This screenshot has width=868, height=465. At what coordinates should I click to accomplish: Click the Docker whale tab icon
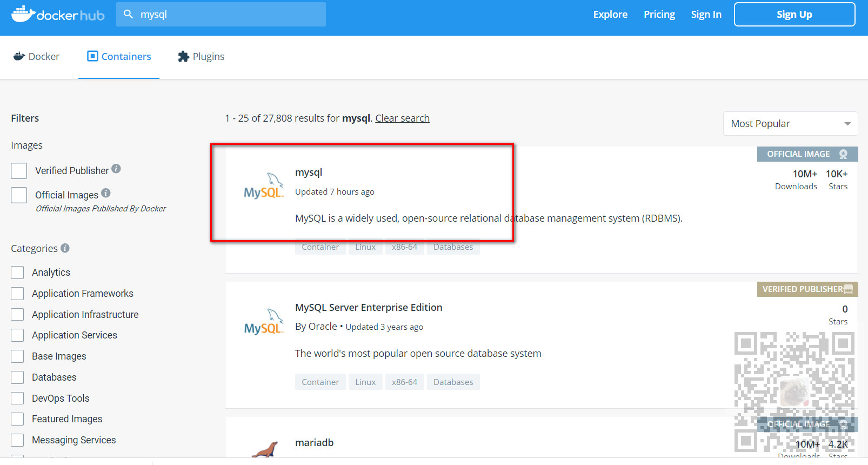click(x=19, y=56)
